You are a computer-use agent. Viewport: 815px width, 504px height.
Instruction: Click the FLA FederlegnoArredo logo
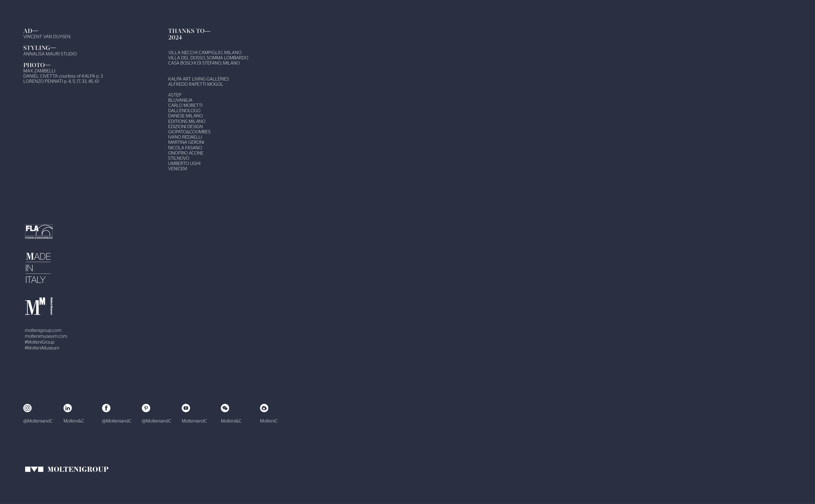pos(39,232)
